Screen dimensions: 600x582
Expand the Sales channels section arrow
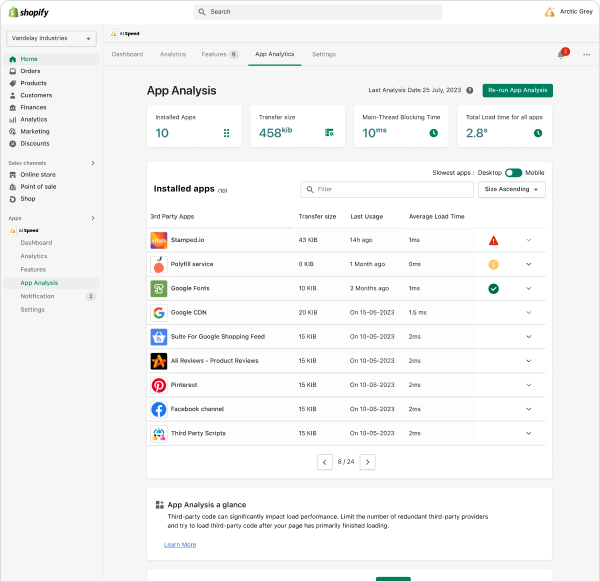[x=93, y=163]
